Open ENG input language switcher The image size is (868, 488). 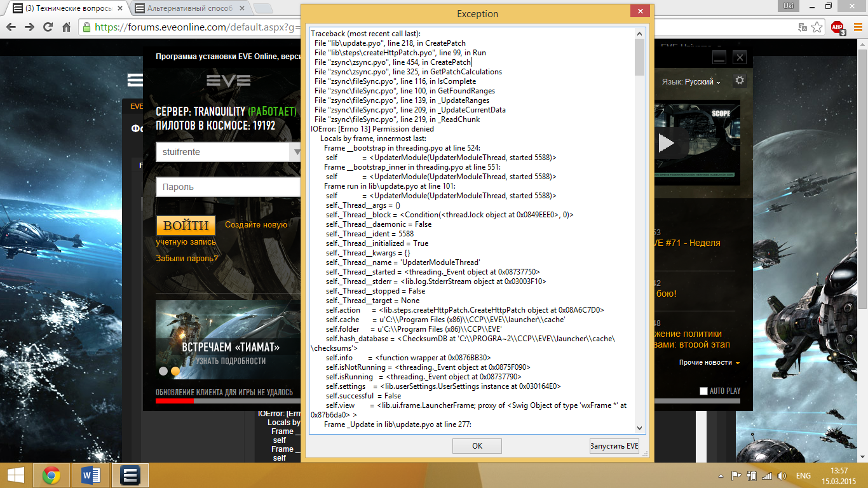pyautogui.click(x=803, y=475)
